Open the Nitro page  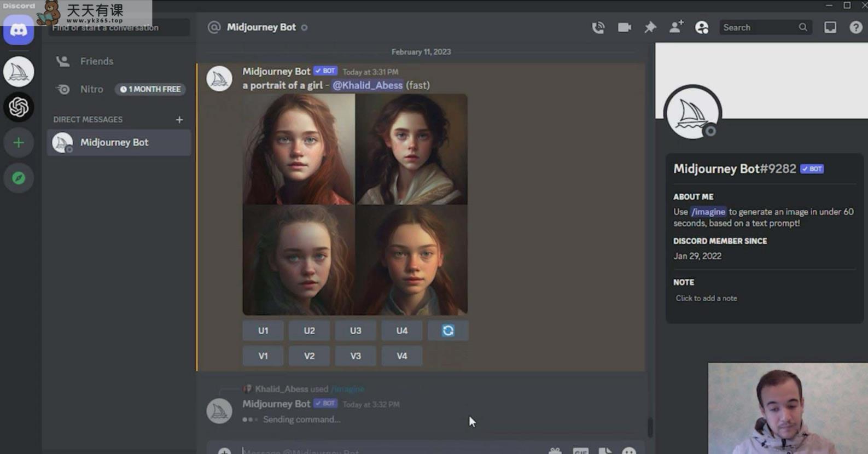(x=119, y=89)
